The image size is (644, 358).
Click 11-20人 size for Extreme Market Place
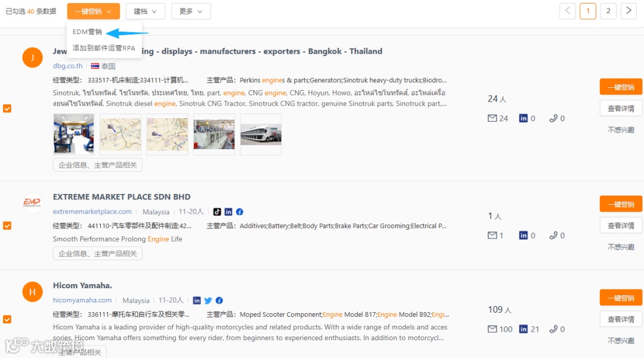(x=191, y=212)
